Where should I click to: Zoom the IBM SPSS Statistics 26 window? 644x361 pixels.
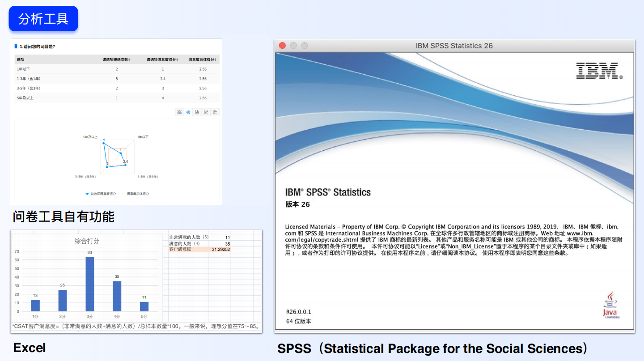pos(305,46)
